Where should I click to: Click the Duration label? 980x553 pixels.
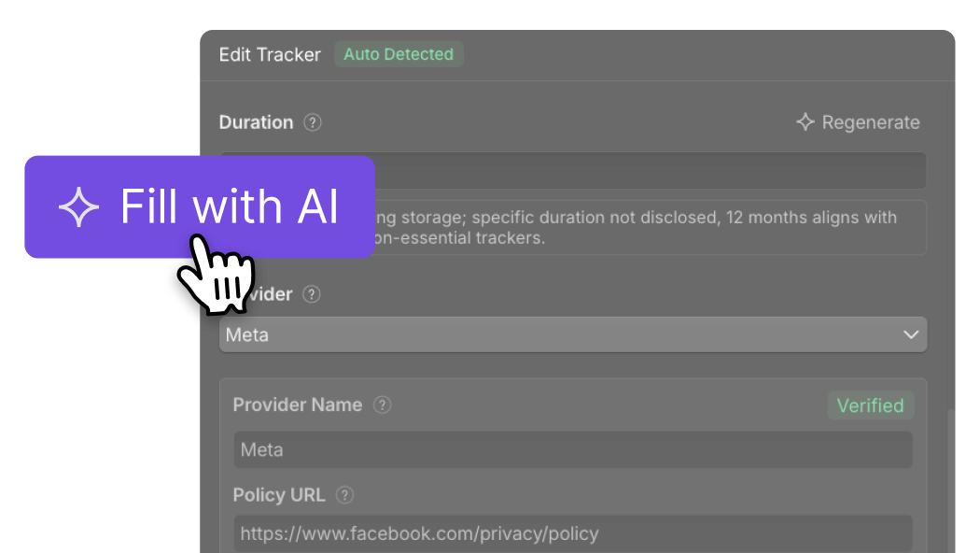pos(257,122)
